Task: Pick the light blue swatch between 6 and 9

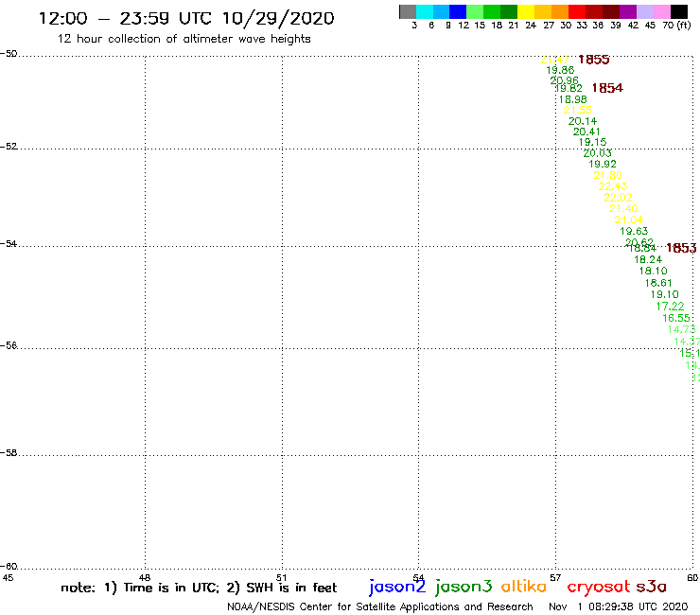Action: (x=442, y=11)
